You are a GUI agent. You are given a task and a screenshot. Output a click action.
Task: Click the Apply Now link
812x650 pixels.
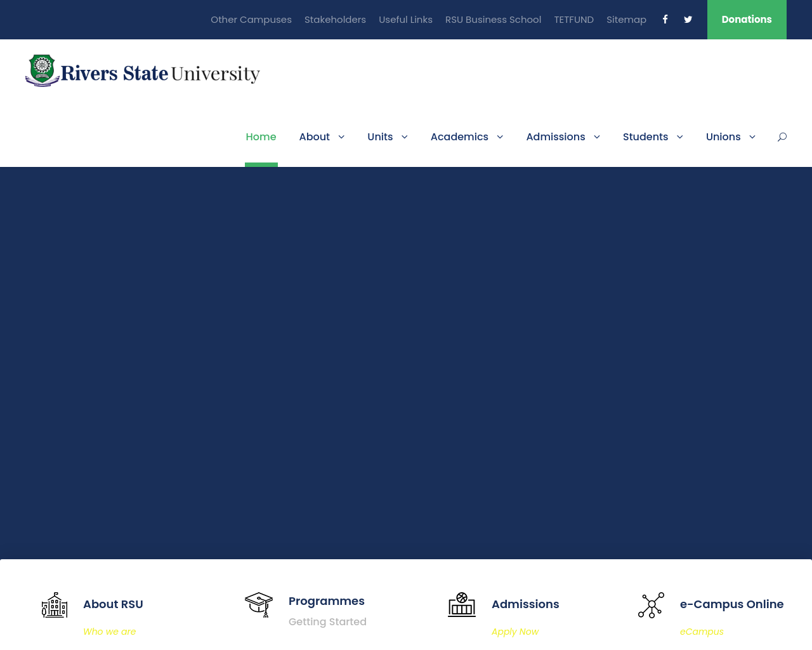tap(515, 632)
